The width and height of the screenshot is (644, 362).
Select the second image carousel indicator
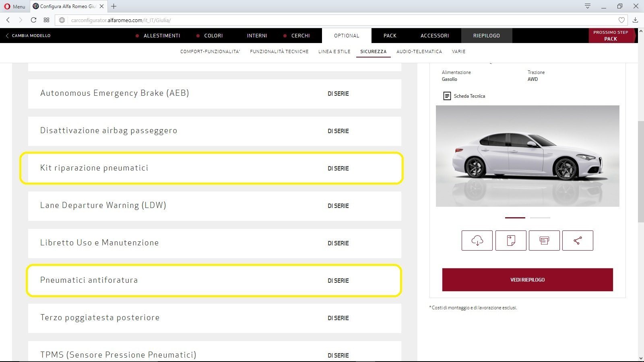click(540, 218)
